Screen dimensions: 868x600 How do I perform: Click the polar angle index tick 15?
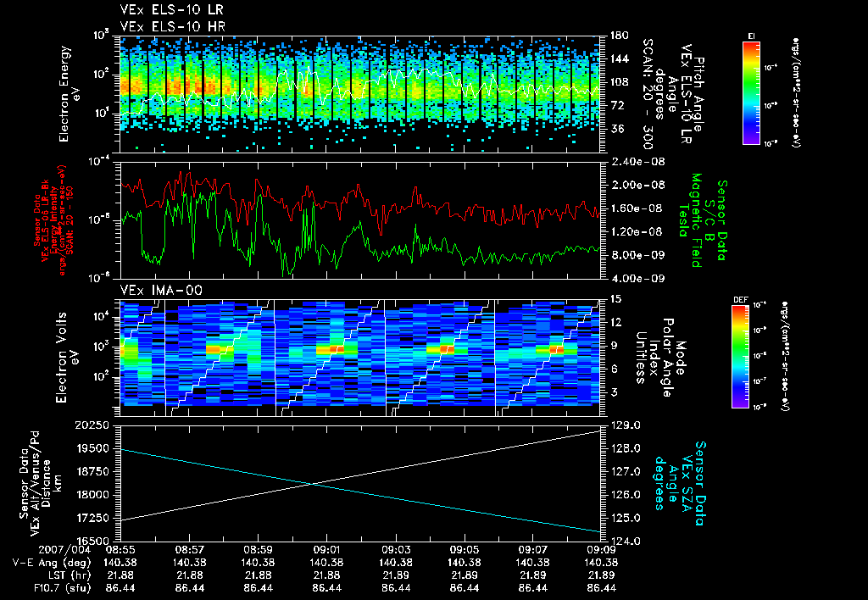click(615, 299)
